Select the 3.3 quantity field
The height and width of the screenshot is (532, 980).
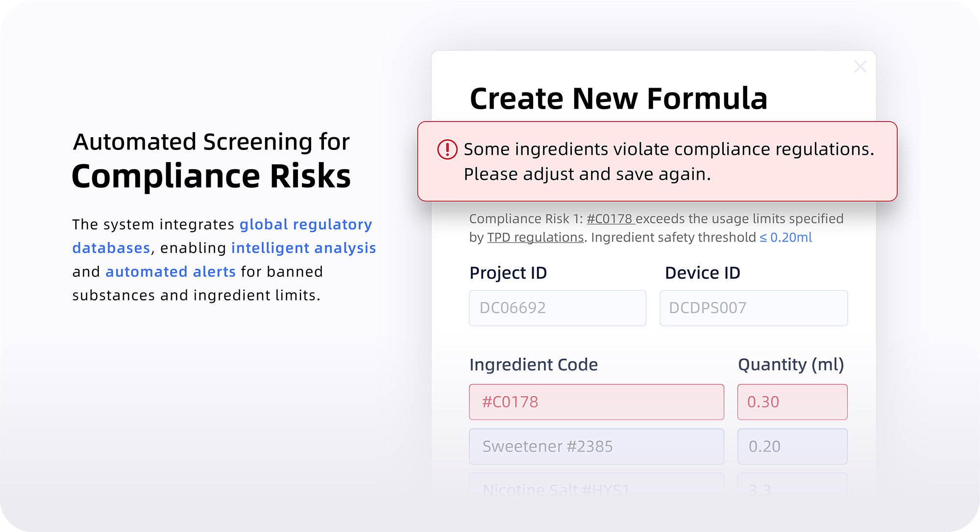point(792,486)
